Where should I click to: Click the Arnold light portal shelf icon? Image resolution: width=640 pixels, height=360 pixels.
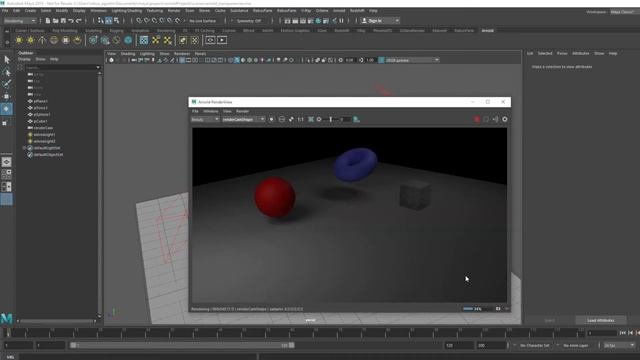click(x=65, y=40)
